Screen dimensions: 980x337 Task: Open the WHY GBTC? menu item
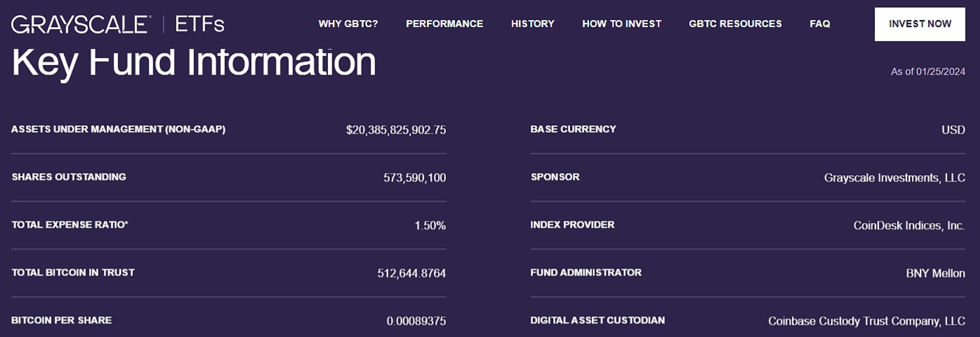point(348,24)
